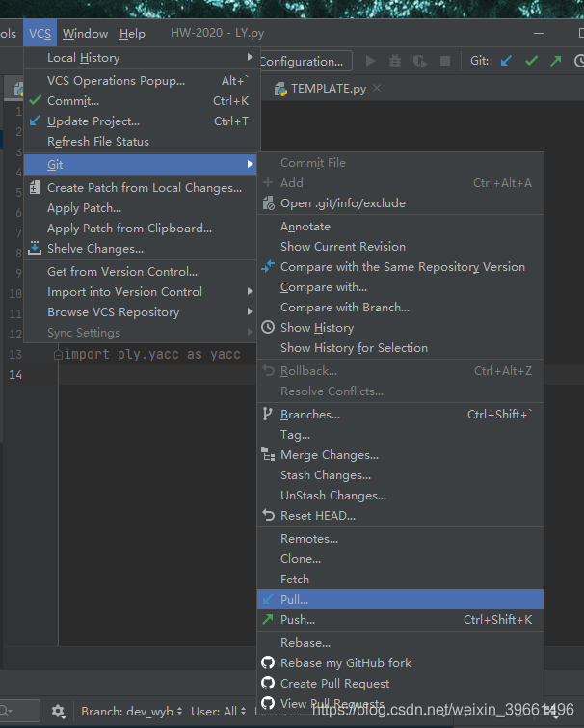Click Git update project arrow in toolbar
This screenshot has height=728, width=584.
click(x=507, y=61)
